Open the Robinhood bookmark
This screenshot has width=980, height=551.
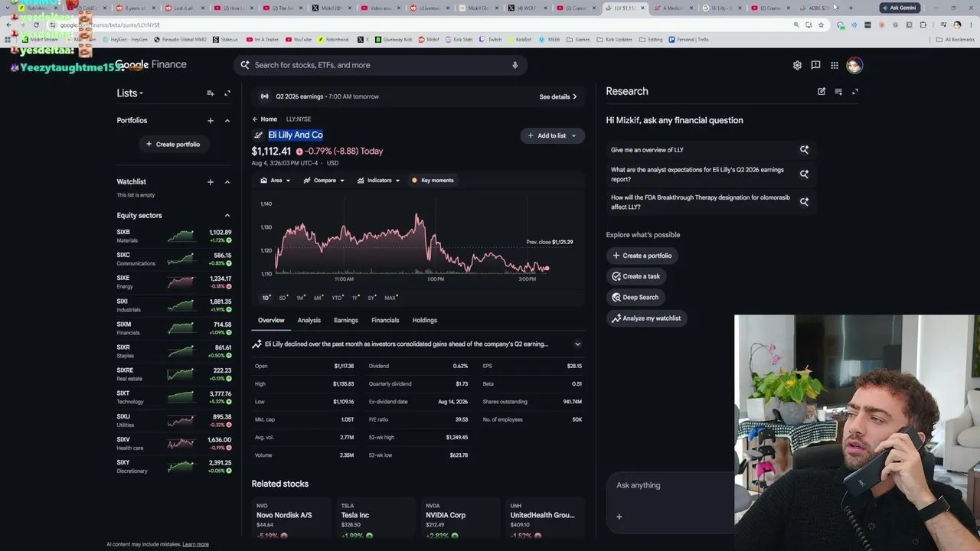click(333, 39)
